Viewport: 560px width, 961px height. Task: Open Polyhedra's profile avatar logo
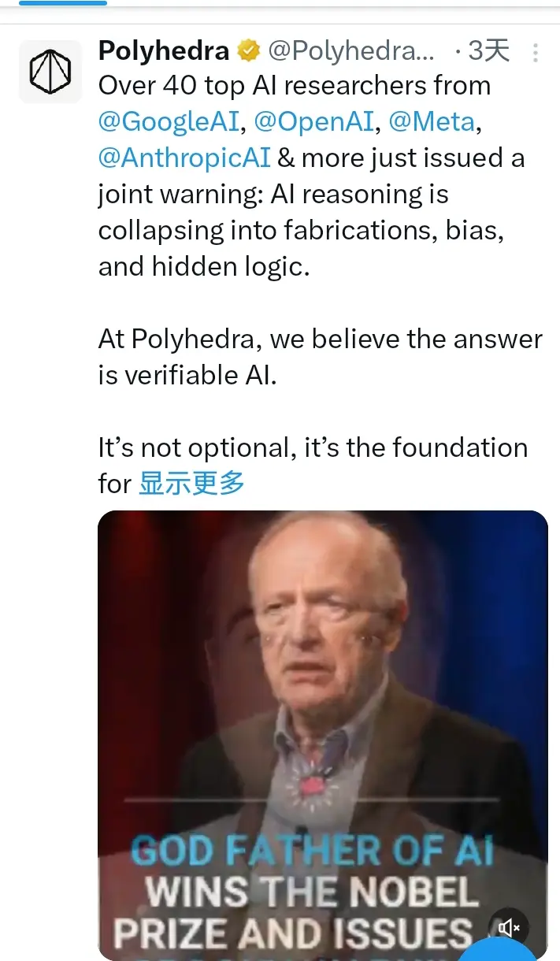(50, 72)
